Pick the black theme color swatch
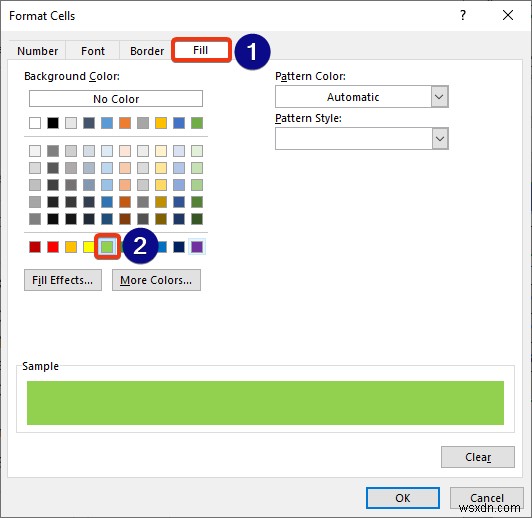The height and width of the screenshot is (518, 532). tap(53, 123)
